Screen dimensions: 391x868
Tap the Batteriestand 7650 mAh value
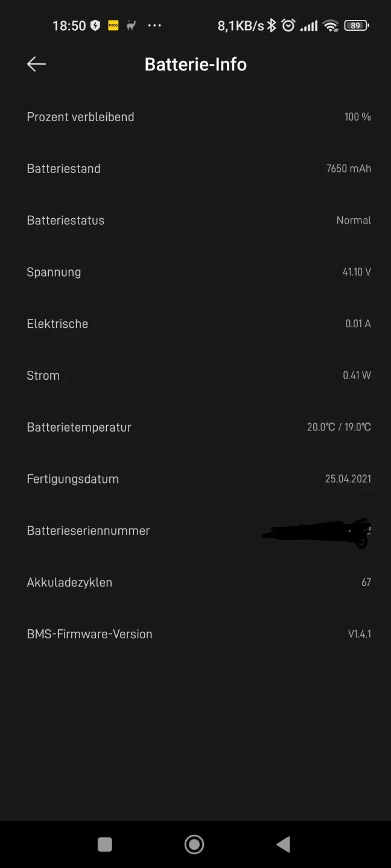pyautogui.click(x=348, y=169)
